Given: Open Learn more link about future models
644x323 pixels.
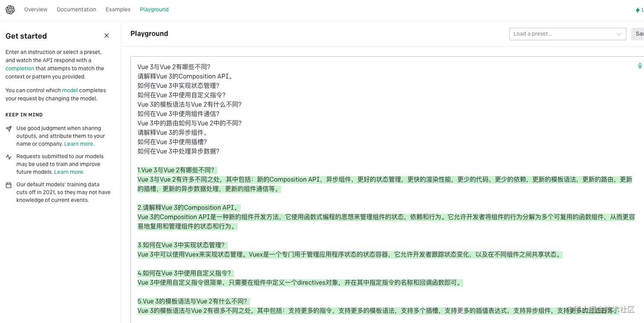Looking at the screenshot, I should point(69,172).
